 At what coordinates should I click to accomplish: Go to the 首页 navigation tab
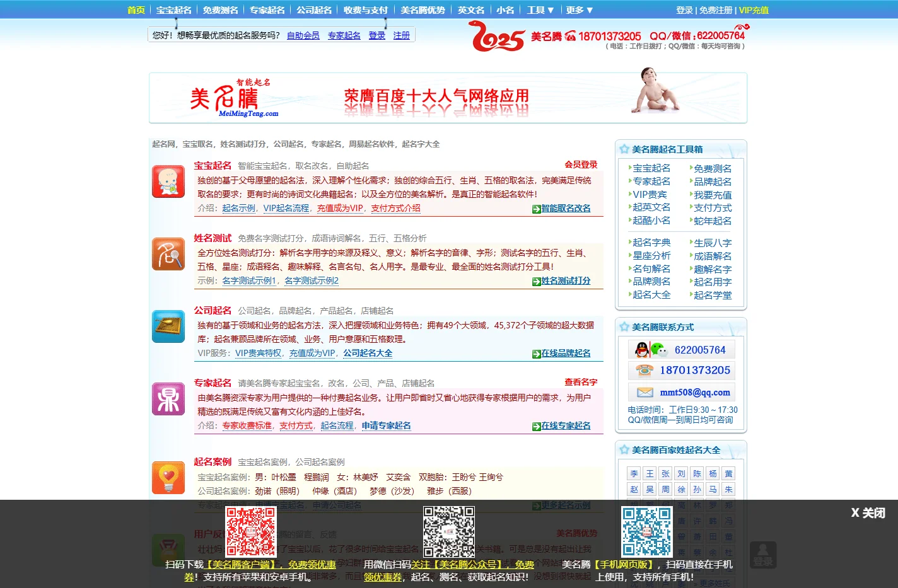tap(136, 10)
